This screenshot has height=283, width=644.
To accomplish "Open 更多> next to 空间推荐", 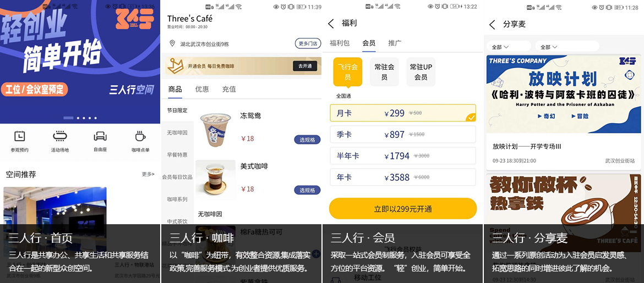I will (x=148, y=174).
